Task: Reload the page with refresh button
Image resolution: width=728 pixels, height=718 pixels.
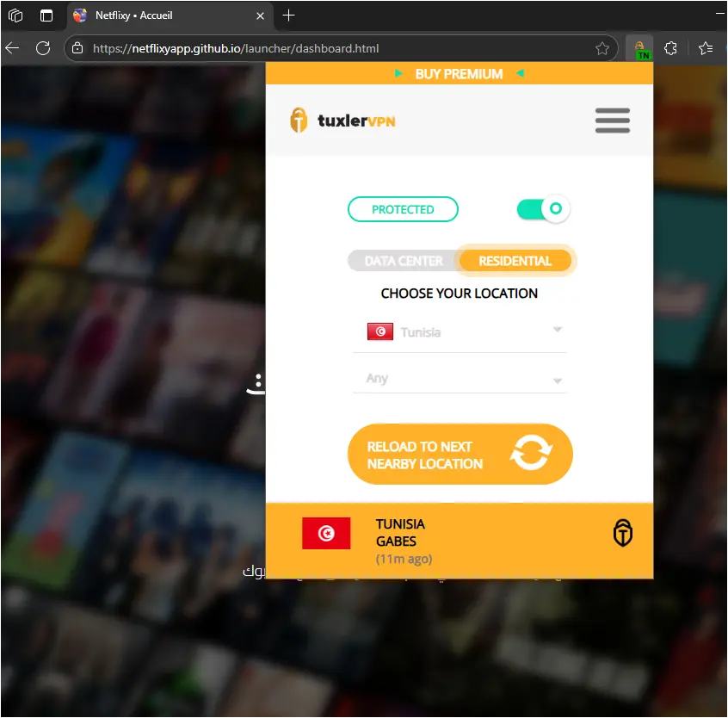Action: [43, 48]
